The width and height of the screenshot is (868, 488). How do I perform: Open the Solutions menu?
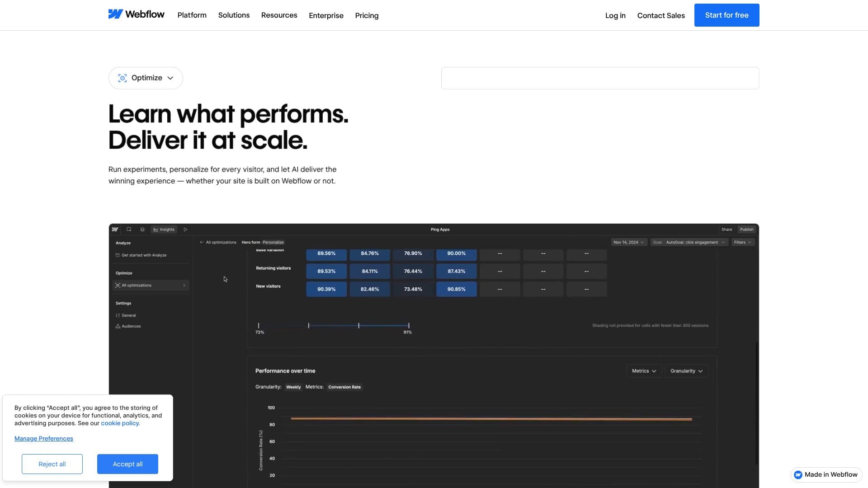[234, 15]
